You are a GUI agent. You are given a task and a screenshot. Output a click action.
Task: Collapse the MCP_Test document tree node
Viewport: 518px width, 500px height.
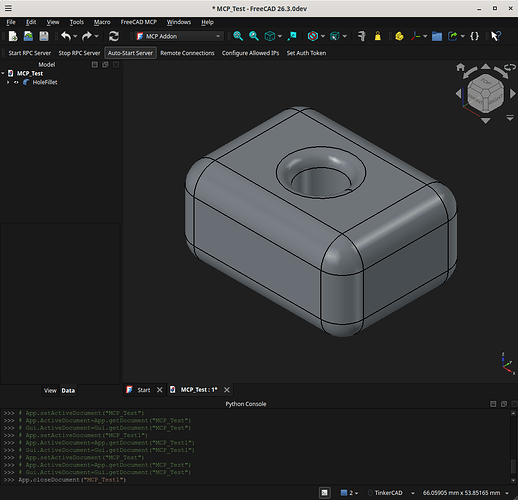click(3, 73)
